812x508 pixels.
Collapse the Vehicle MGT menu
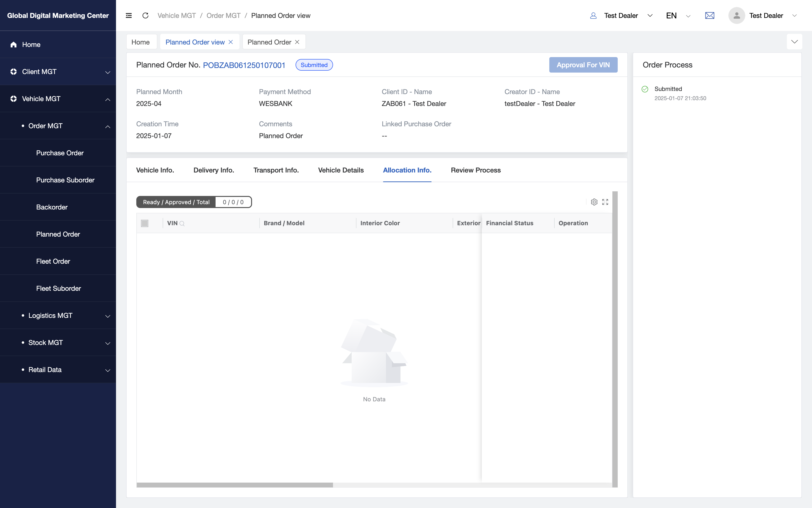coord(108,99)
